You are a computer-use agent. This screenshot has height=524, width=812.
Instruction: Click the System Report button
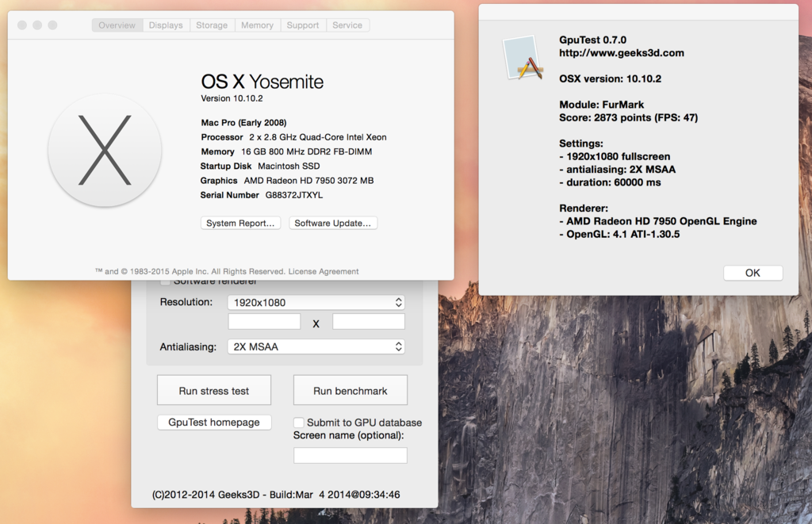tap(240, 224)
